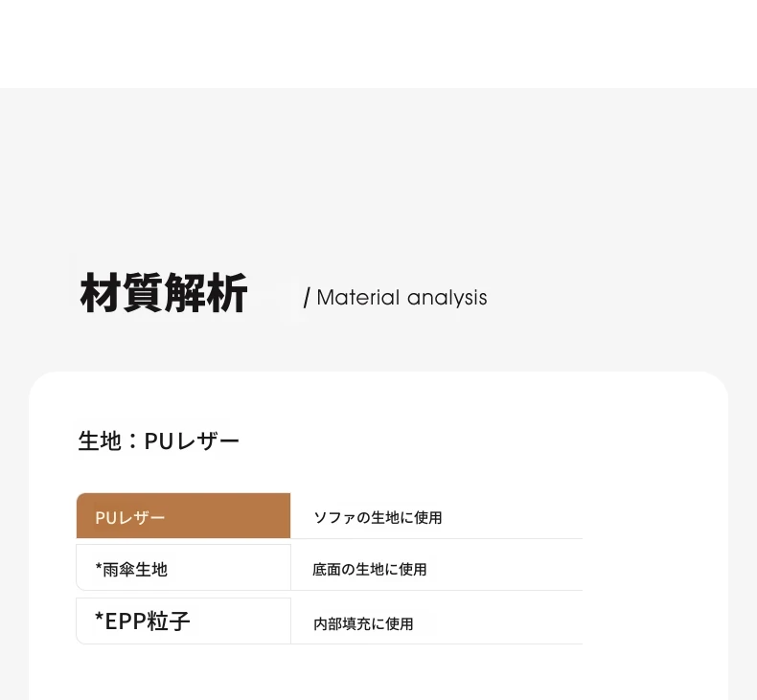Viewport: 757px width, 700px height.
Task: Click the 底面の生地に使用 description
Action: (369, 569)
